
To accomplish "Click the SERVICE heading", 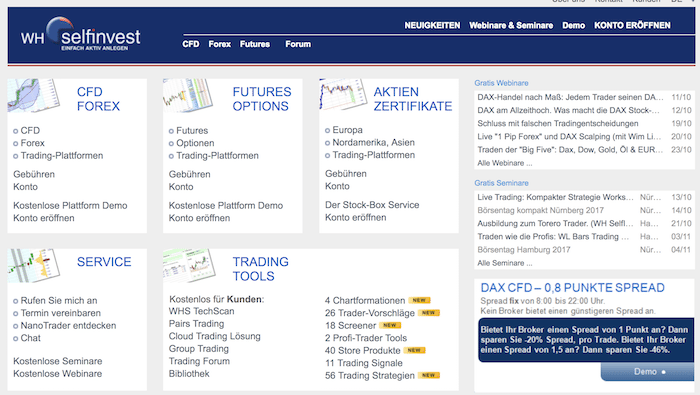I will coord(104,262).
